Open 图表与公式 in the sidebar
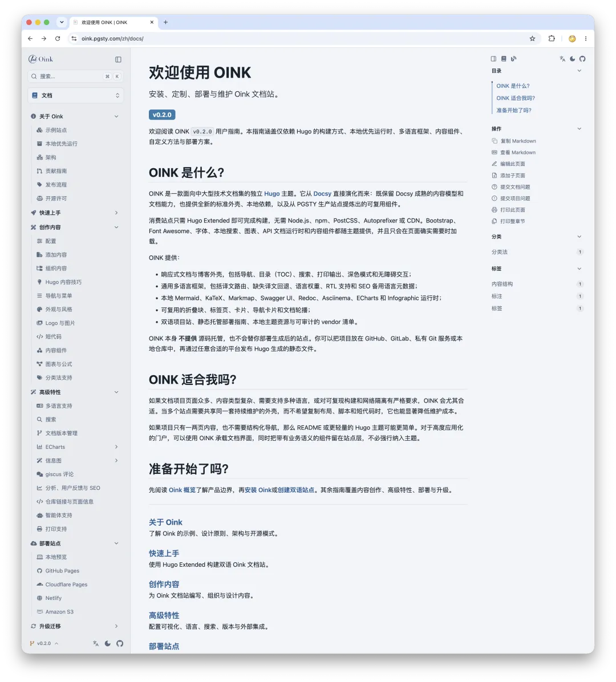This screenshot has height=682, width=616. pos(59,364)
